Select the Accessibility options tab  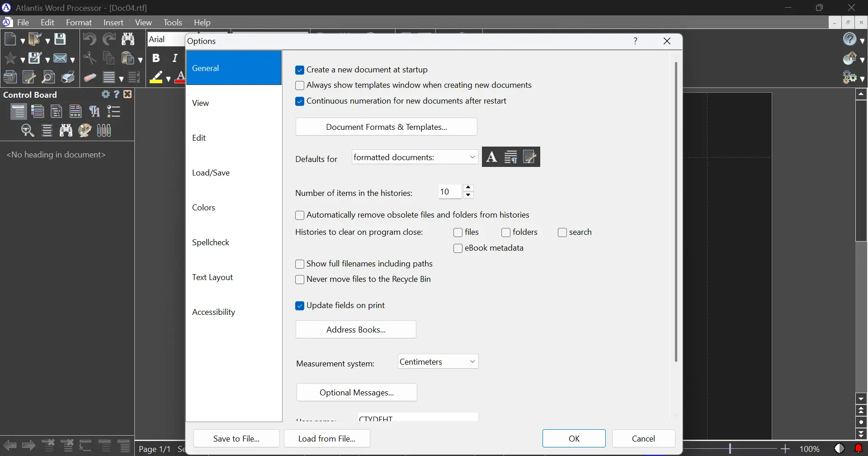click(234, 312)
